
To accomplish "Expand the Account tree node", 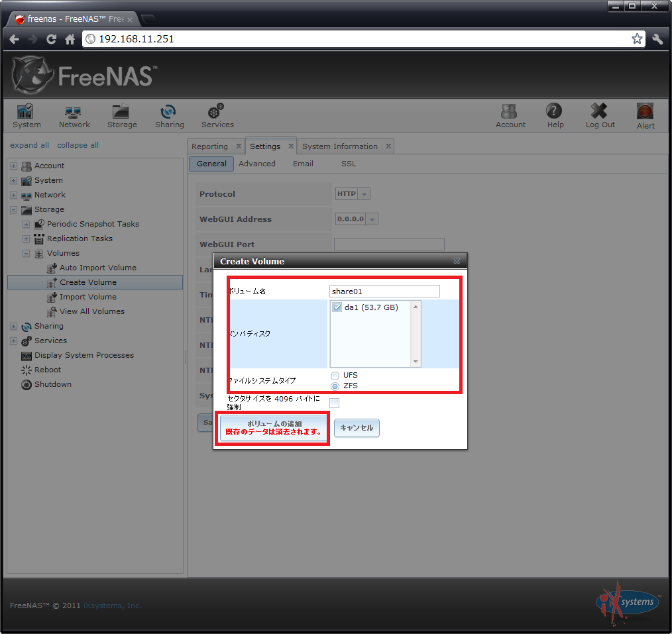I will pyautogui.click(x=14, y=166).
